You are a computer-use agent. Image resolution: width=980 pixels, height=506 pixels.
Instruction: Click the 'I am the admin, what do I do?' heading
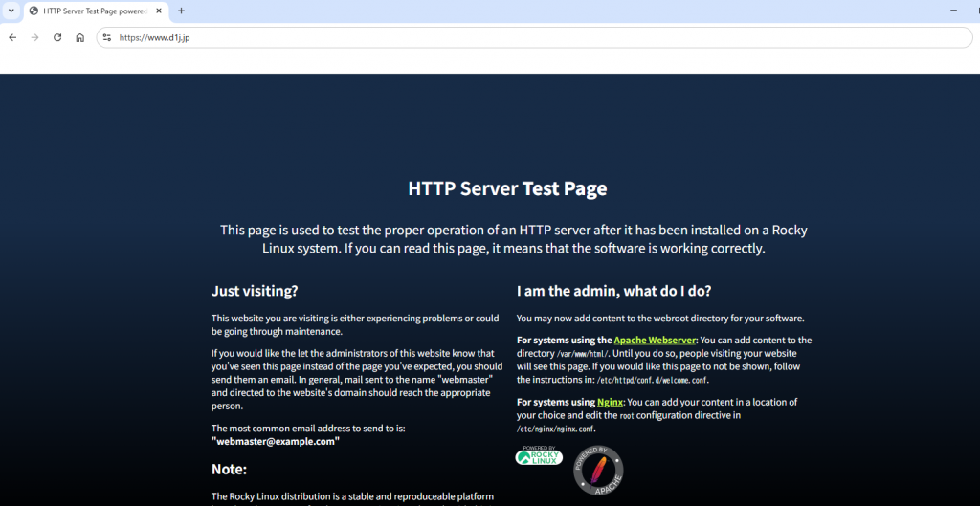click(x=614, y=291)
